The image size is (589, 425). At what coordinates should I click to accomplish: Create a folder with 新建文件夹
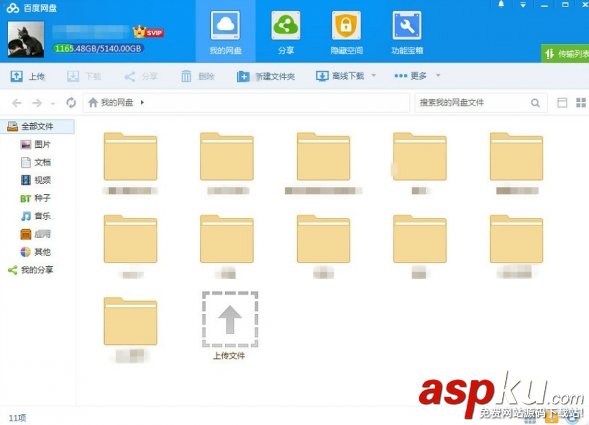(x=266, y=76)
